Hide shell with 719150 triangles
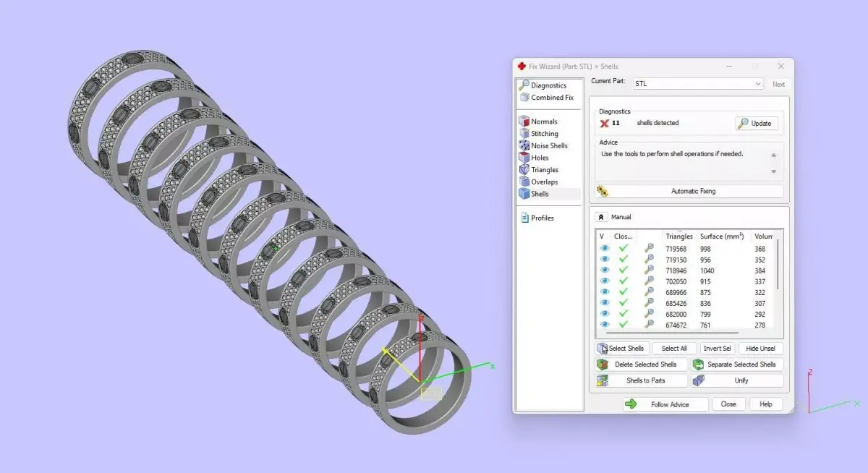The height and width of the screenshot is (473, 868). [604, 259]
